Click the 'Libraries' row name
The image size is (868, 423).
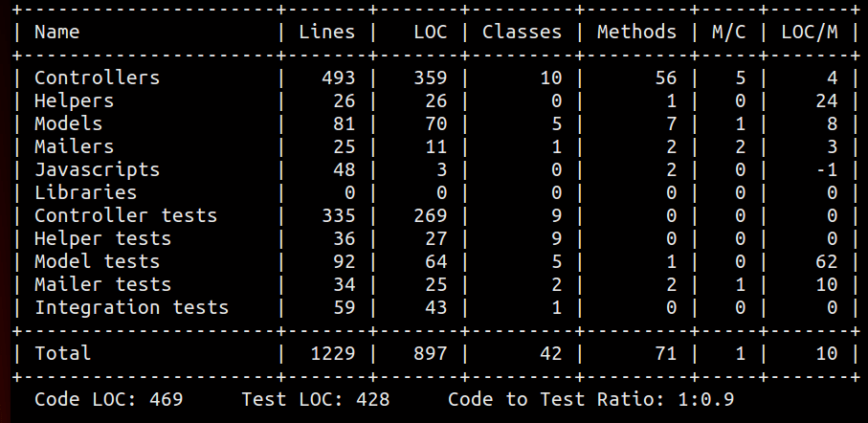coord(85,192)
